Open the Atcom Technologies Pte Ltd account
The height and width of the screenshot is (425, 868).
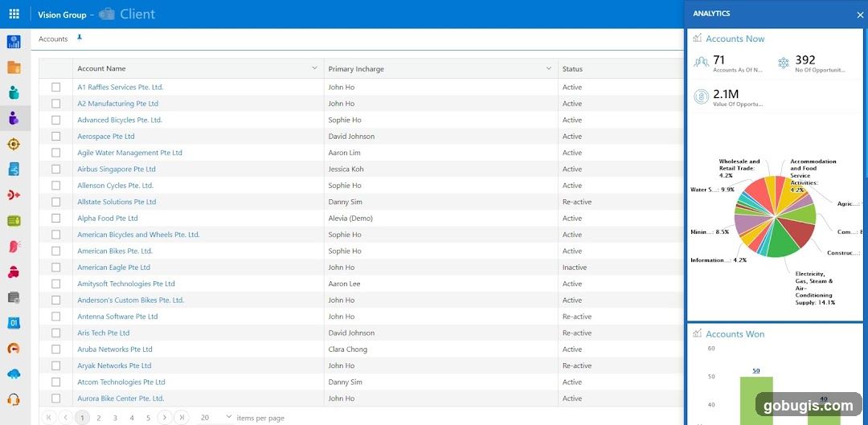coord(121,382)
